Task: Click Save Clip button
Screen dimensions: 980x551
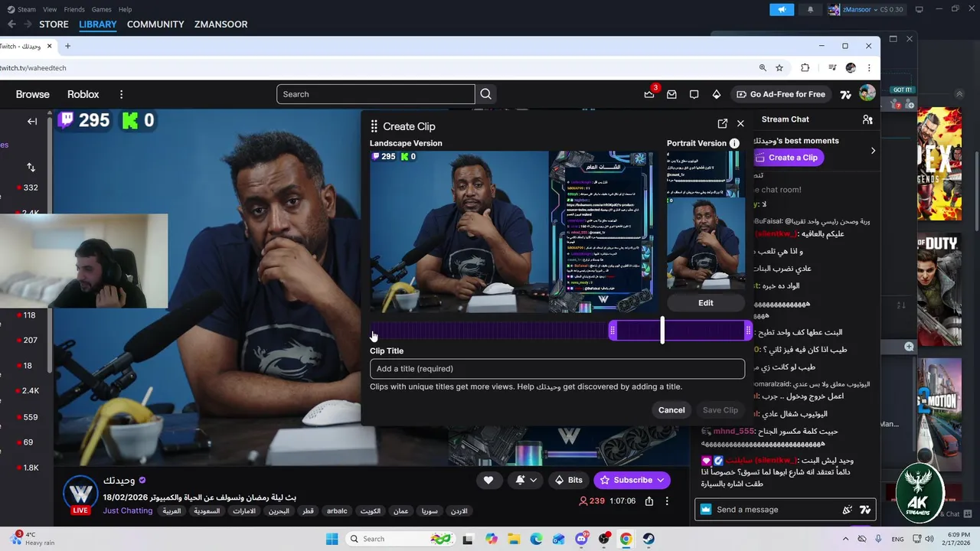Action: click(720, 410)
